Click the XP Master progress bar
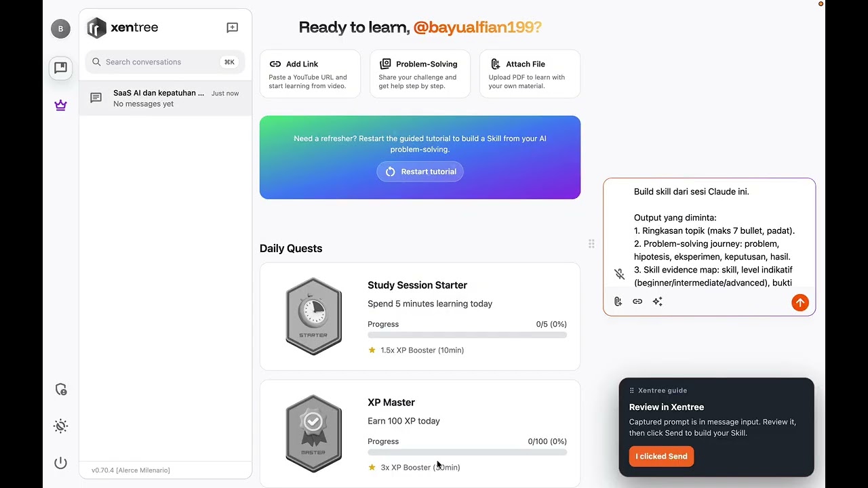This screenshot has width=868, height=488. click(467, 452)
